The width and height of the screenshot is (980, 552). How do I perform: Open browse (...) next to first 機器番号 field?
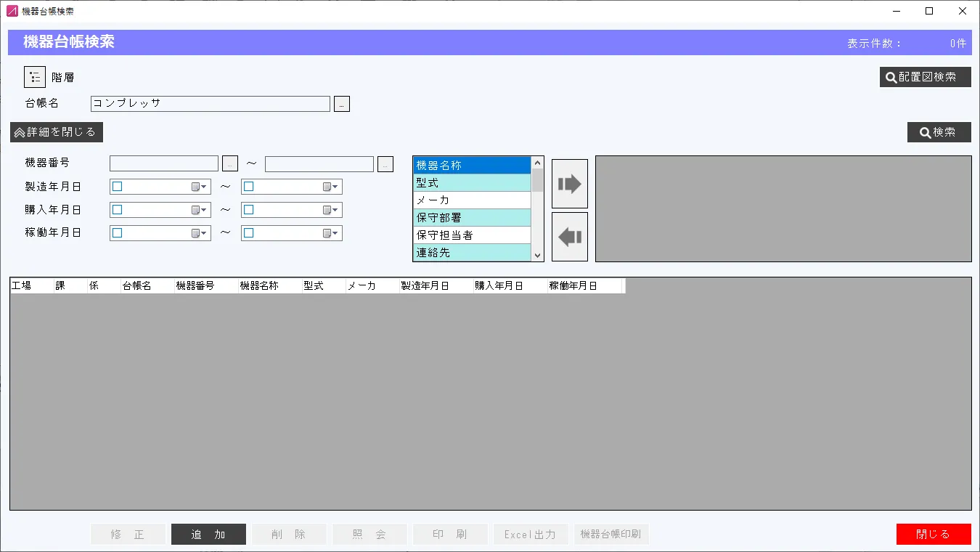(229, 163)
